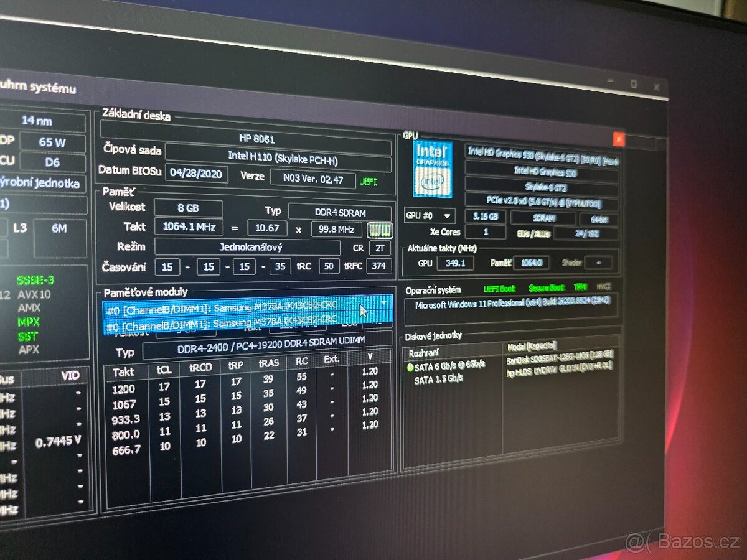Select the SATA 1.5 Gb/s hp HLDS DVDRW row
Viewport: 747px width, 560px height.
(x=510, y=375)
